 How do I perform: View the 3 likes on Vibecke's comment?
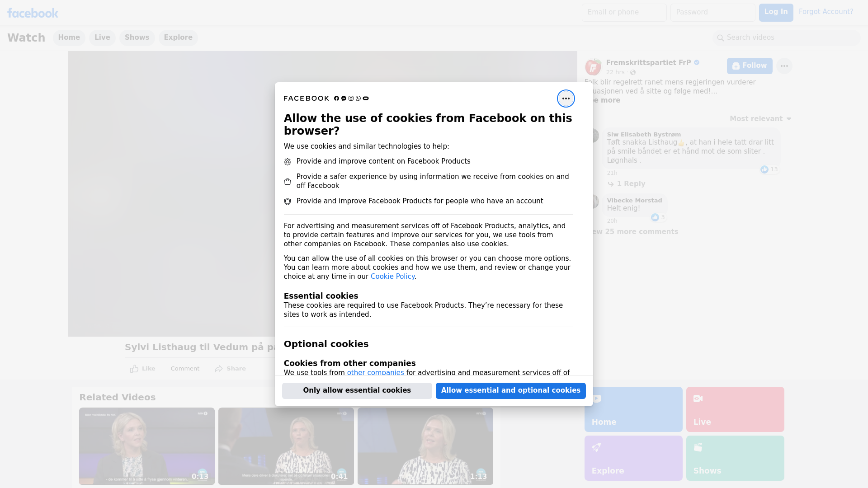[658, 217]
